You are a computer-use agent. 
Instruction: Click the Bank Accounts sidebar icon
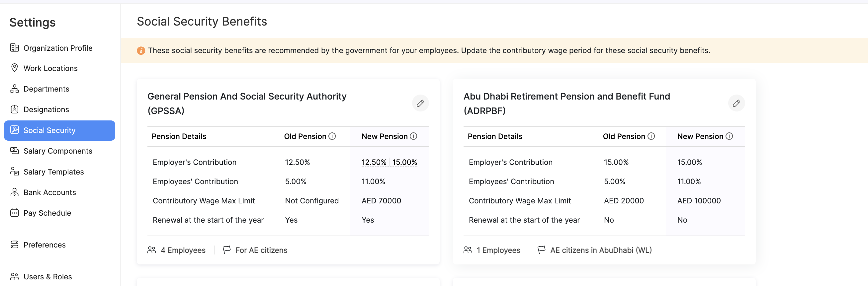(14, 192)
